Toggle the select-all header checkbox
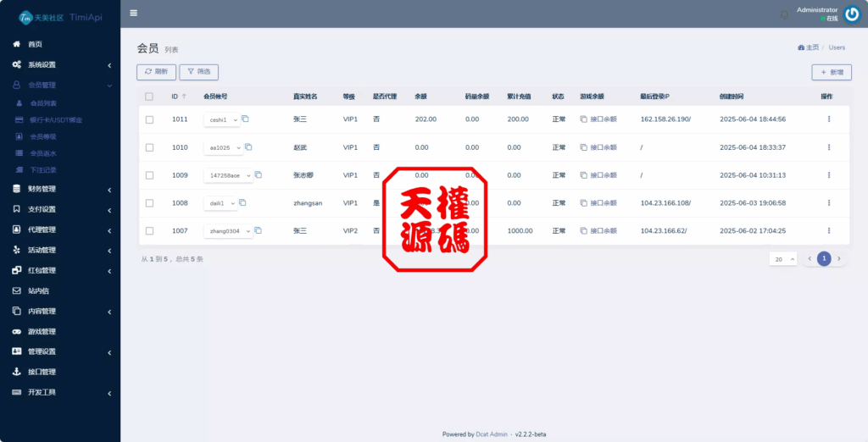Viewport: 868px width, 442px height. coord(149,97)
